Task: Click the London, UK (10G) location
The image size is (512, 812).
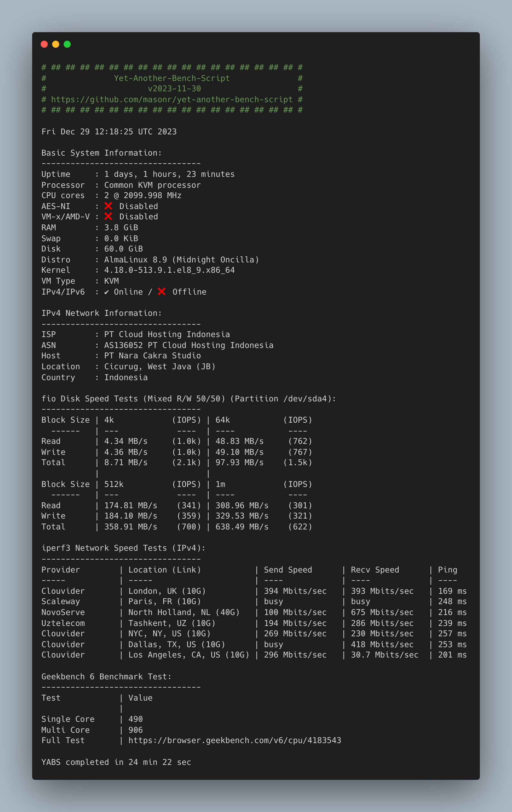Action: click(167, 591)
